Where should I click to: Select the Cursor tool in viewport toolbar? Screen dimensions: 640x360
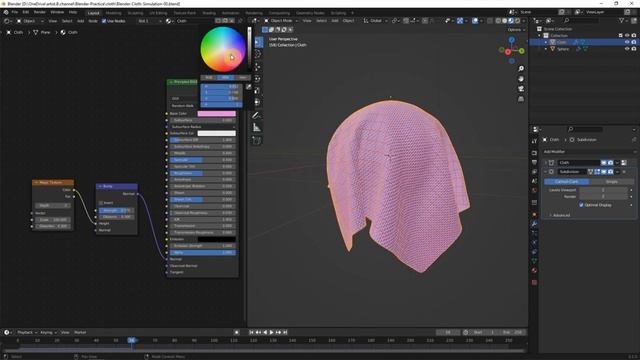(258, 54)
